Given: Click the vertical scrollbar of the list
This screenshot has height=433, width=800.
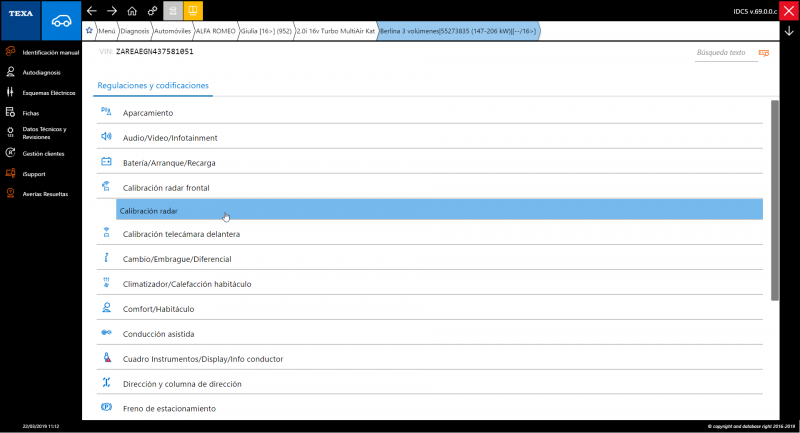Looking at the screenshot, I should pos(774,200).
